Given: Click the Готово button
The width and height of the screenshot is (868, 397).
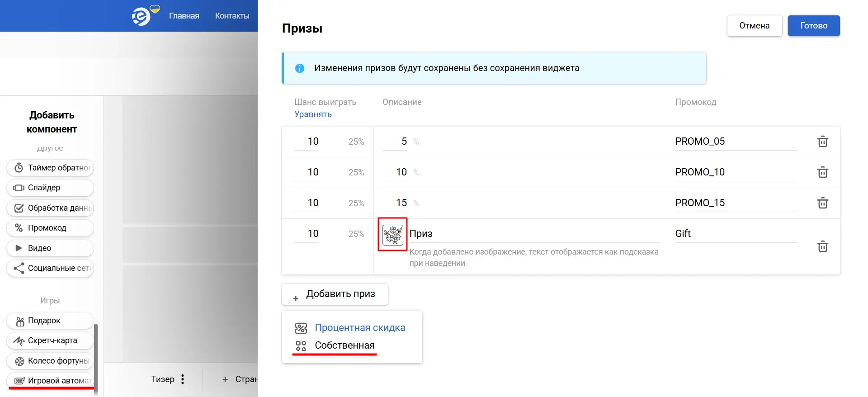Looking at the screenshot, I should [813, 26].
